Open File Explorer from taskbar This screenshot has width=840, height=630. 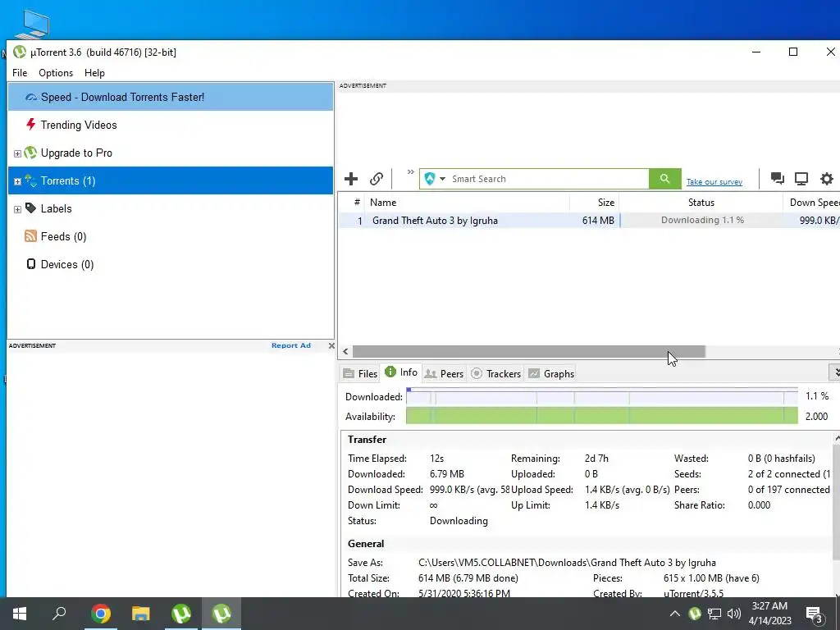[x=141, y=614]
